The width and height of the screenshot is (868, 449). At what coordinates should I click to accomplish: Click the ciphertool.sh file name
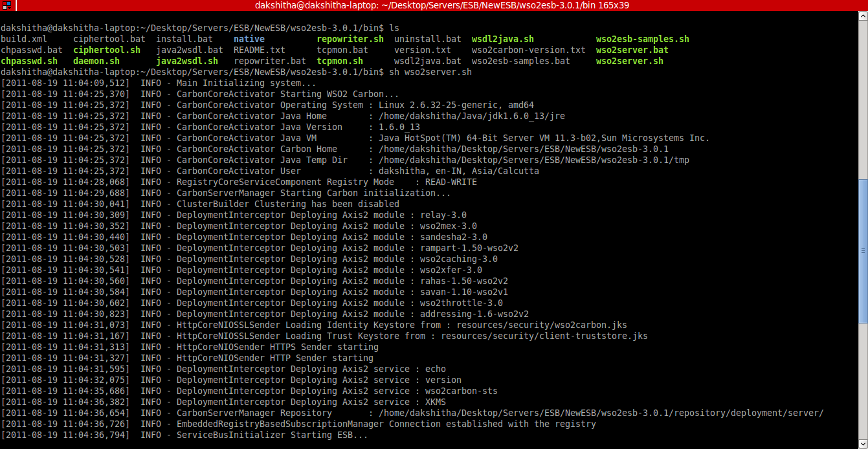(106, 50)
